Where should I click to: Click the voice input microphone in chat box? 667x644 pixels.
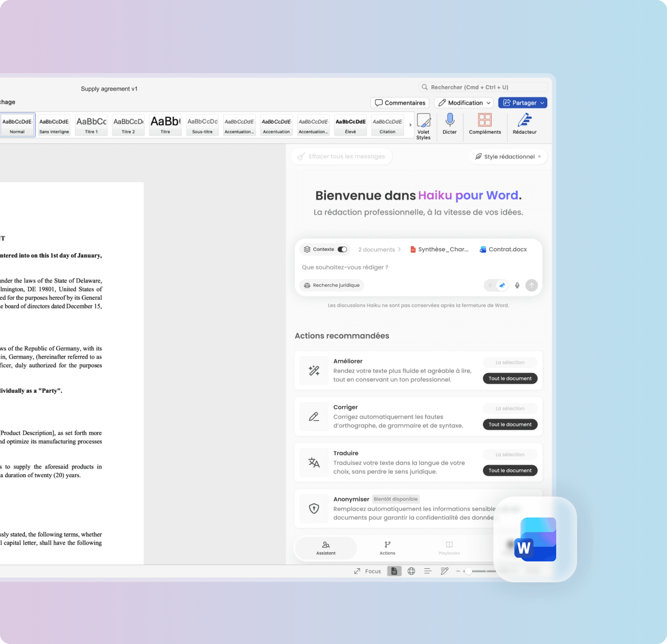[x=516, y=285]
